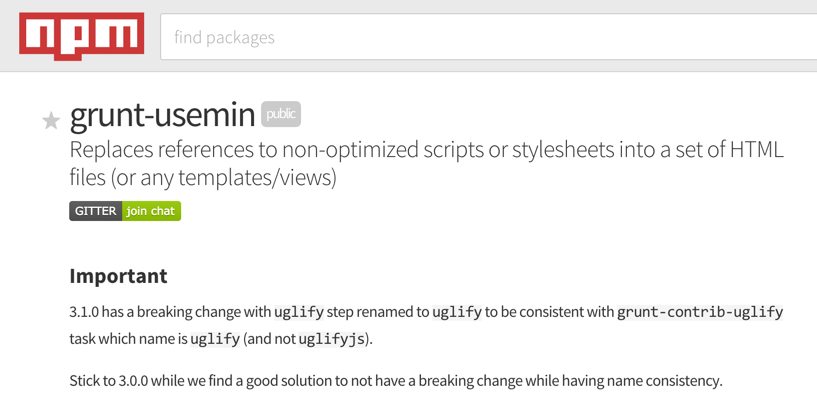Select the Important section heading
The image size is (817, 415).
click(118, 276)
